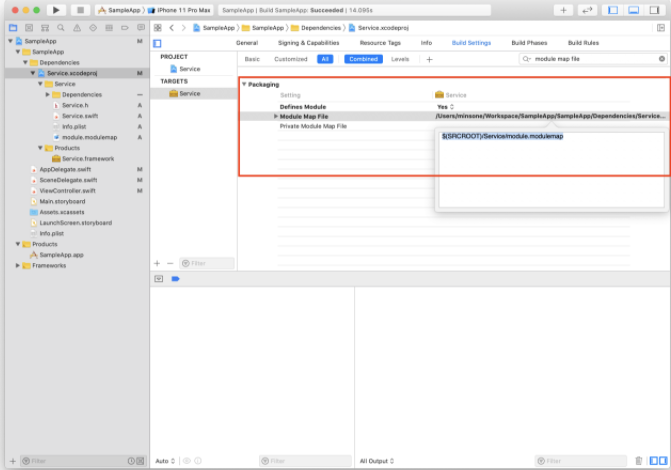This screenshot has height=470, width=671.
Task: Select Combined view of settings
Action: point(363,59)
